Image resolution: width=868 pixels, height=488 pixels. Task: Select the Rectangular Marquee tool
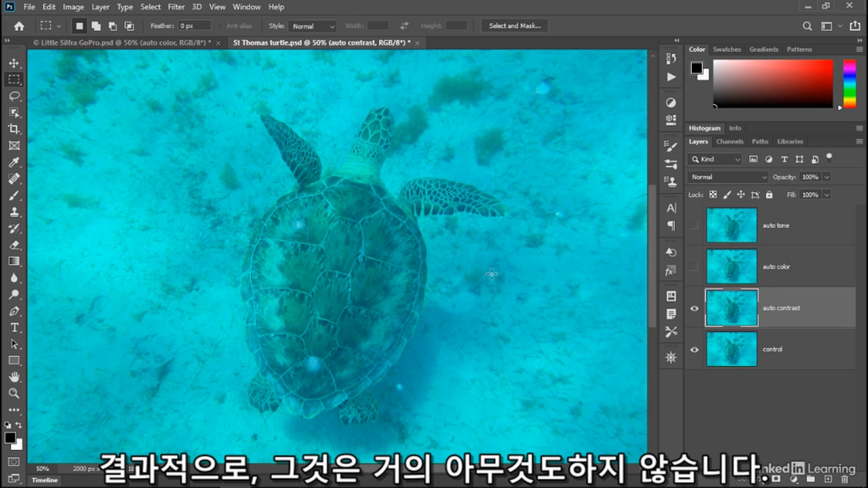14,79
